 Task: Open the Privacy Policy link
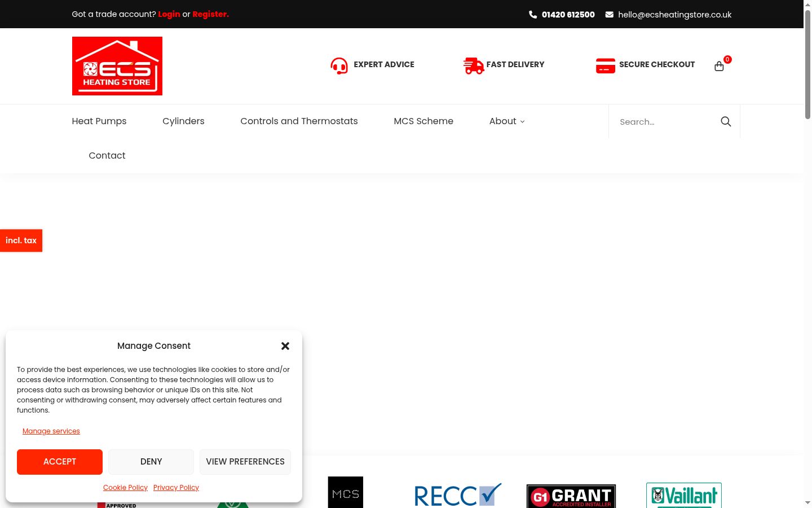(176, 488)
